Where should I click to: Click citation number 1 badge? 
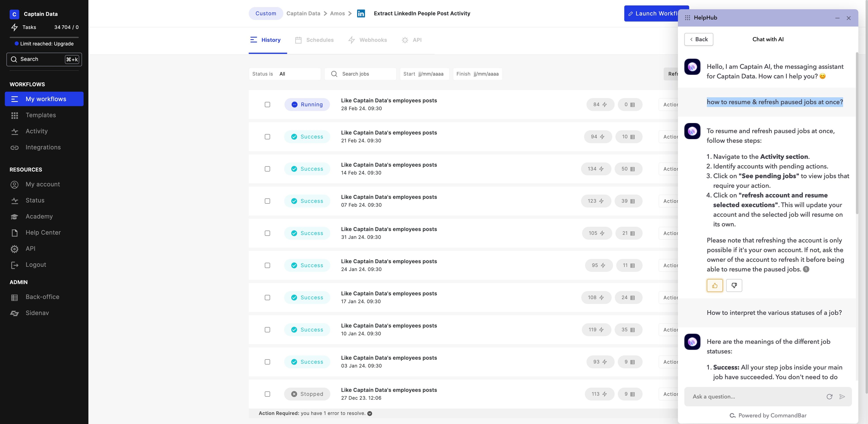[806, 269]
